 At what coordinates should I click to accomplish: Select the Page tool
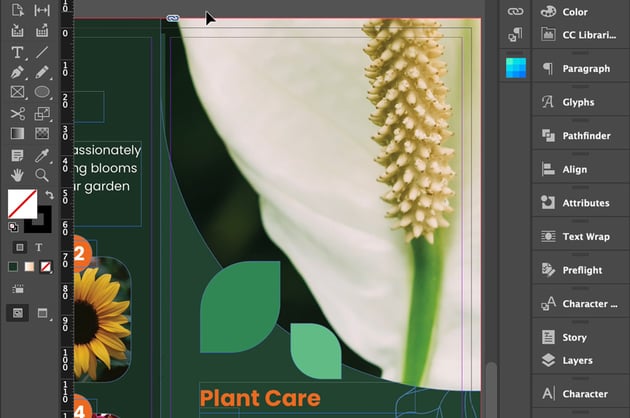point(17,10)
